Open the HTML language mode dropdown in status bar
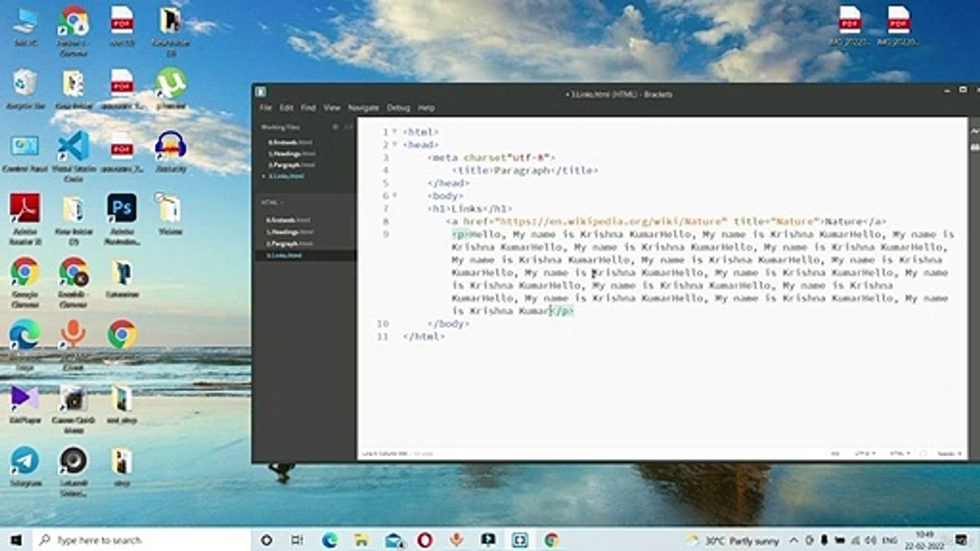 (899, 454)
